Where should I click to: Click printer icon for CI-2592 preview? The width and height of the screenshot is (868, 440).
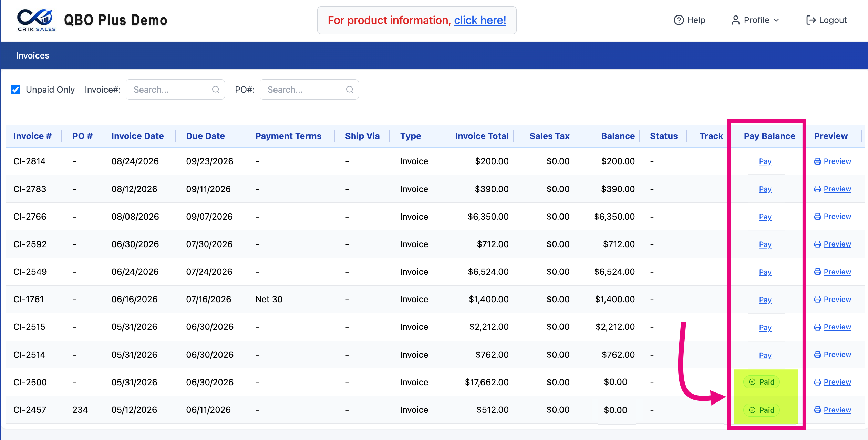[x=817, y=244]
